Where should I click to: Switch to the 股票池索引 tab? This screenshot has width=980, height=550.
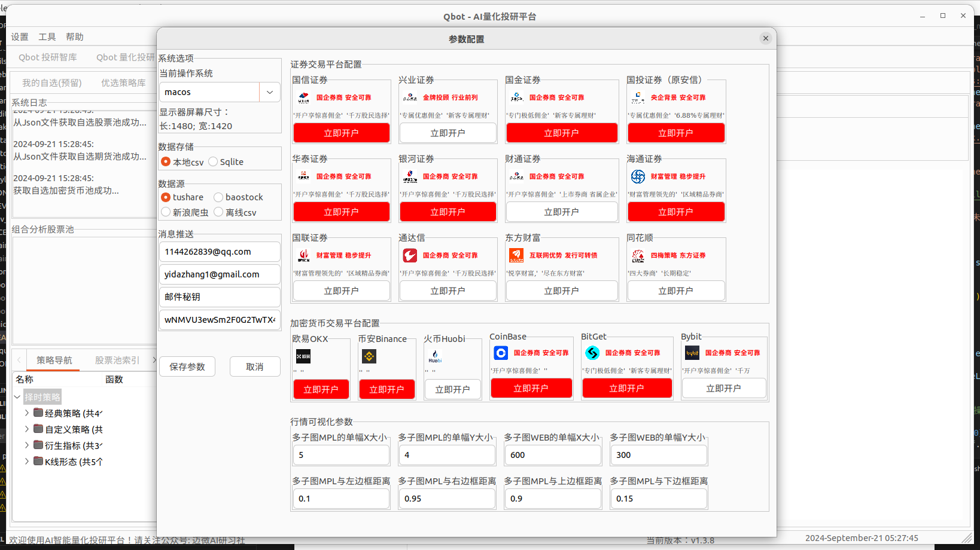coord(117,360)
